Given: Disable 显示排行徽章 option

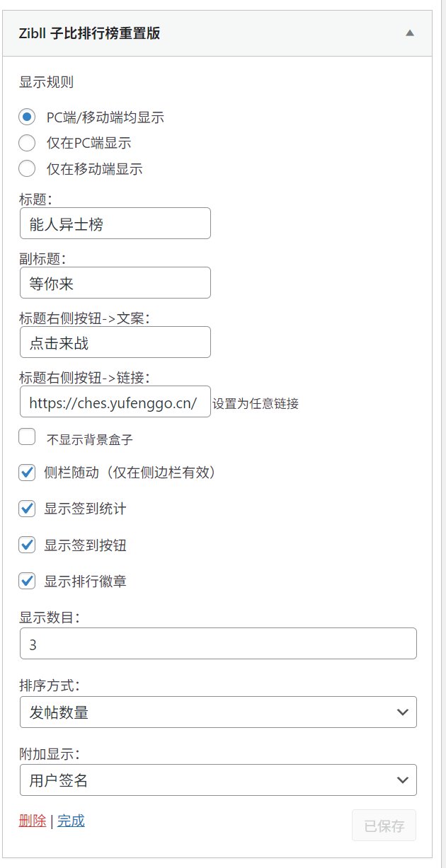Looking at the screenshot, I should coord(26,581).
